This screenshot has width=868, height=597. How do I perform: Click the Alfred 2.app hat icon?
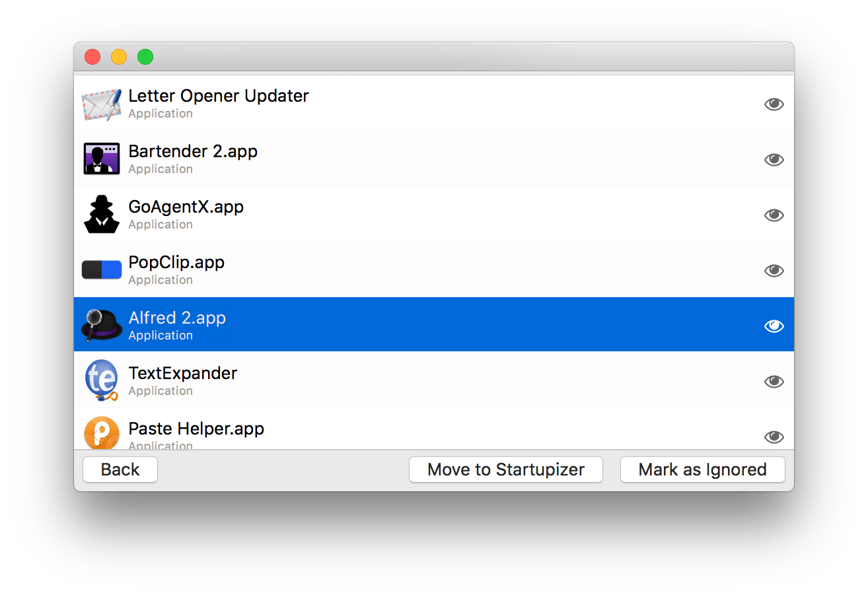coord(102,325)
